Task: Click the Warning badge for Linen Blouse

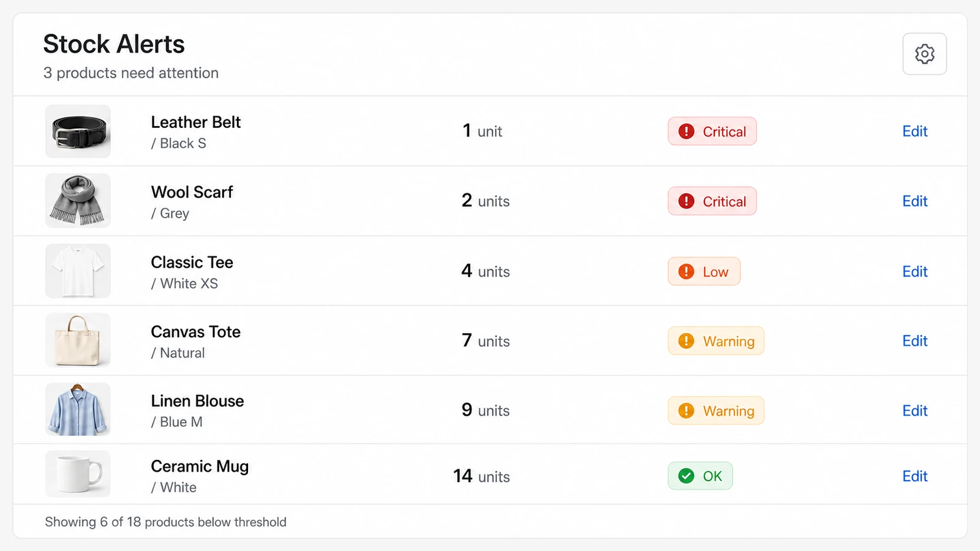Action: coord(715,411)
